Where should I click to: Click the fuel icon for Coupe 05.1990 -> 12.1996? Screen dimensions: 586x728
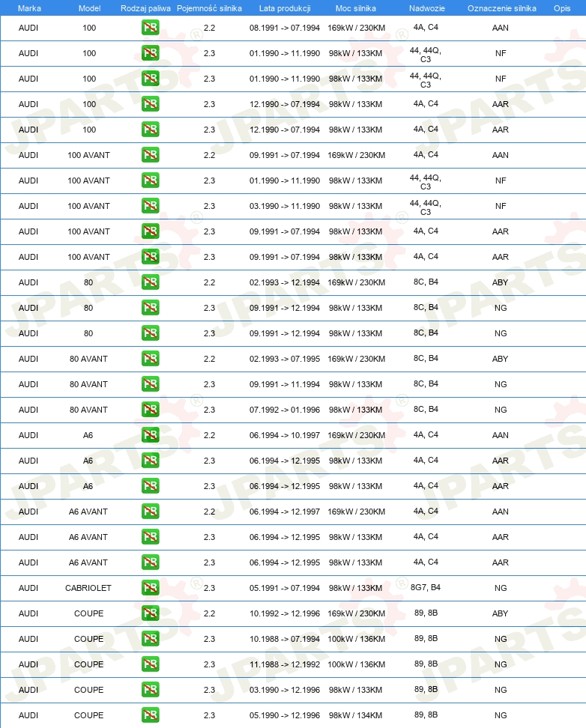[150, 715]
